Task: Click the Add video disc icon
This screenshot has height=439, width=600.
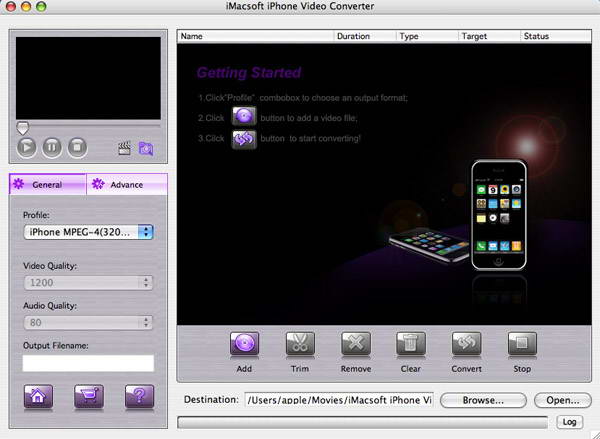Action: click(x=244, y=343)
